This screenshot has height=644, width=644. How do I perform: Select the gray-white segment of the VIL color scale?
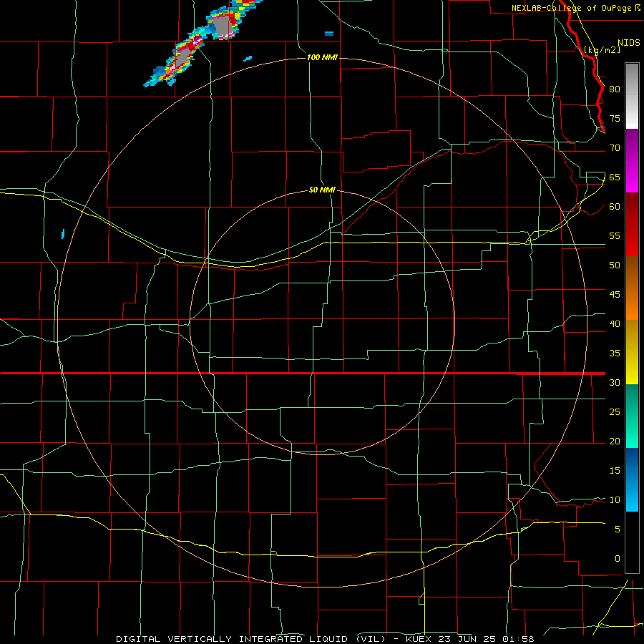[x=632, y=96]
